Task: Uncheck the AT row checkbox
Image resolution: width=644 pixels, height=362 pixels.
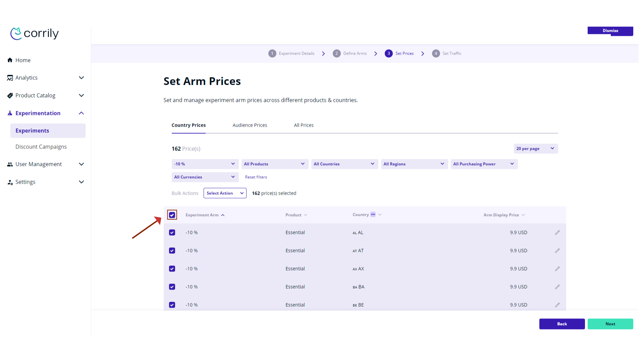Action: [x=172, y=251]
